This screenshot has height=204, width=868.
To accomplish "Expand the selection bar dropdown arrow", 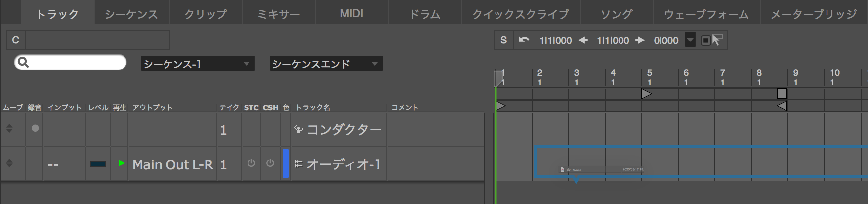I will [x=690, y=40].
